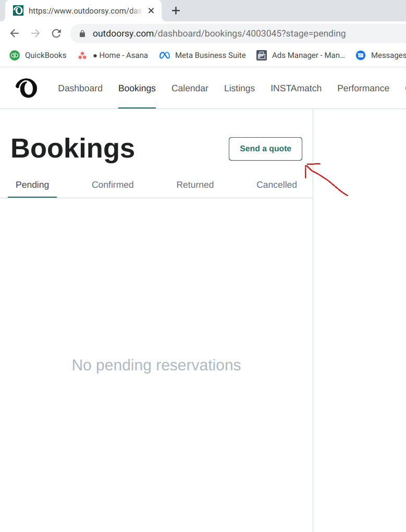Switch to the Returned bookings tab
Screen dimensions: 406x532
coord(195,185)
